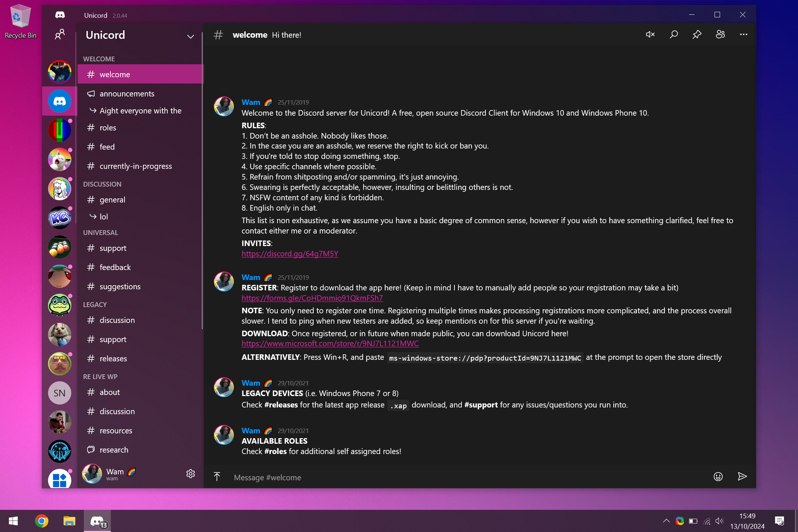This screenshot has height=532, width=798.
Task: Open the microsoft.com store download link
Action: pos(330,343)
